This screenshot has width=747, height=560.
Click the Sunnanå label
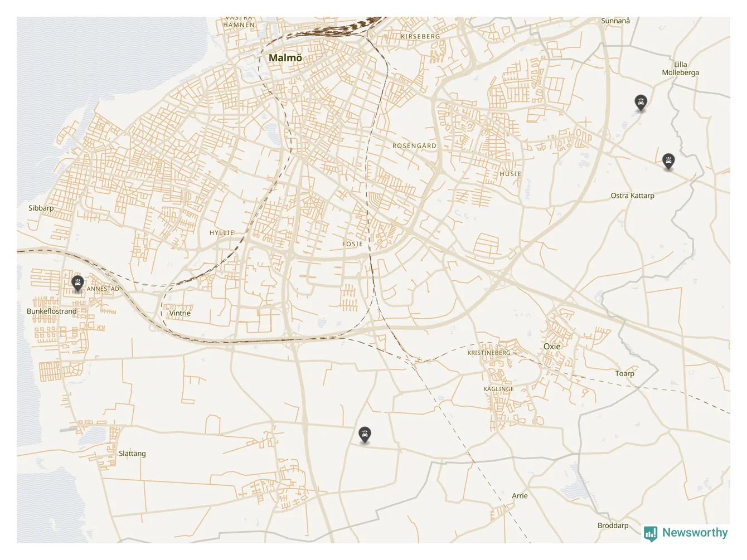(615, 21)
